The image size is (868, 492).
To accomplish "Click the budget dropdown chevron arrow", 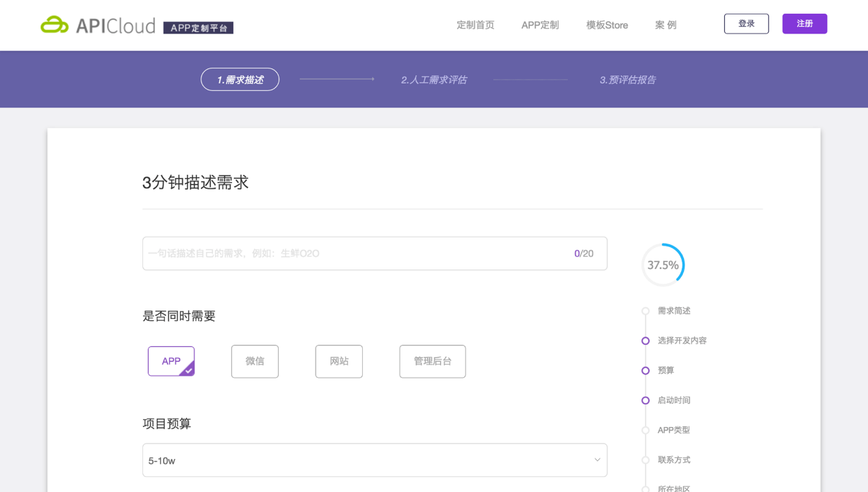I will (x=597, y=460).
